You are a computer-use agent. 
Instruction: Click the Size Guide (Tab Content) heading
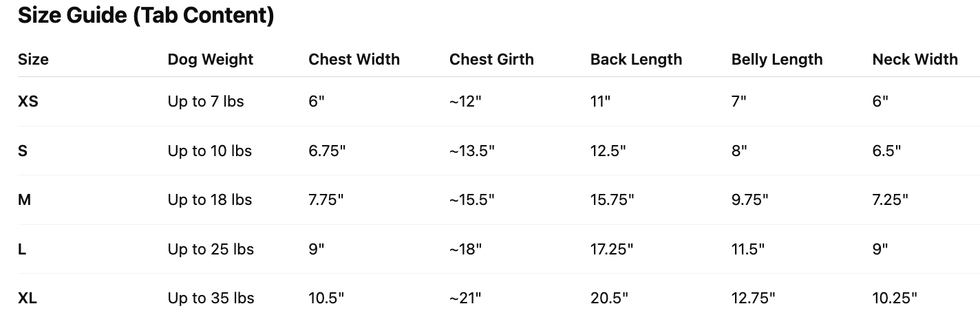click(x=146, y=17)
